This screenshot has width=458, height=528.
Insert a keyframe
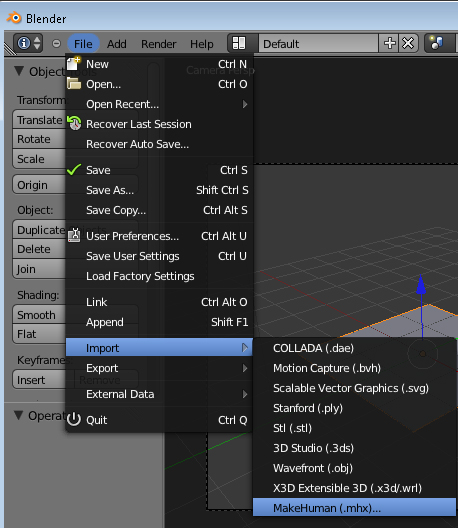pos(39,380)
